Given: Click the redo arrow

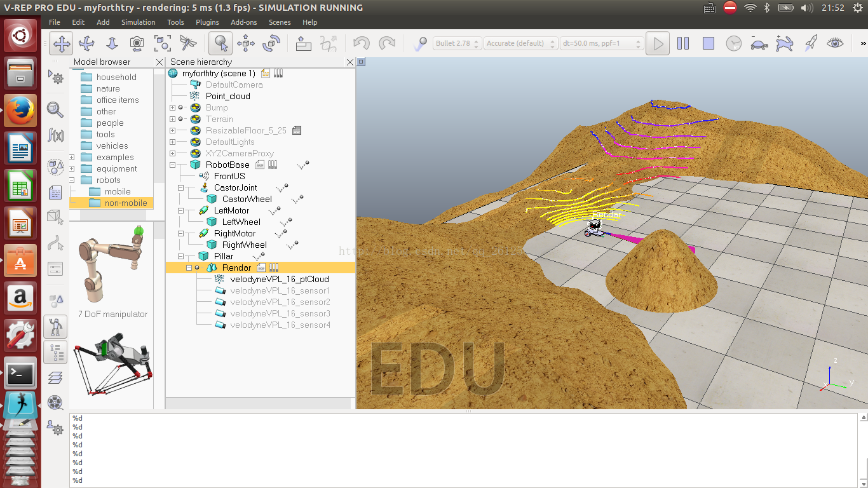Looking at the screenshot, I should 387,43.
